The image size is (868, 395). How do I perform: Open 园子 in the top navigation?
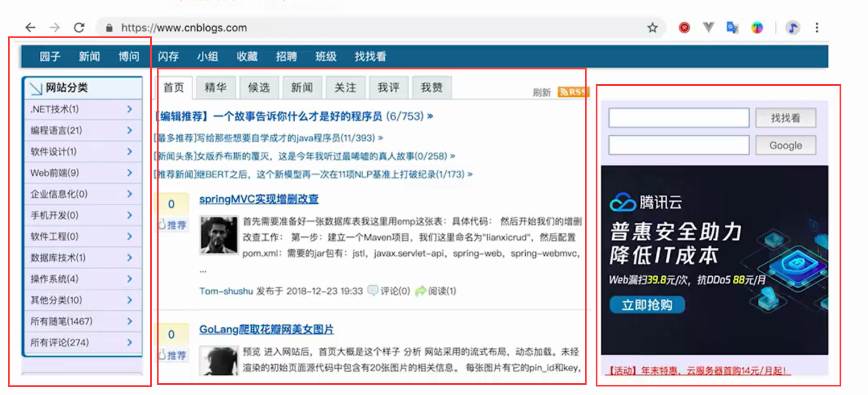click(50, 56)
